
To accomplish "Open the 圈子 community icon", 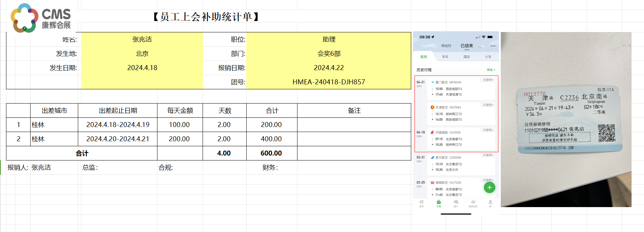I will point(456,203).
